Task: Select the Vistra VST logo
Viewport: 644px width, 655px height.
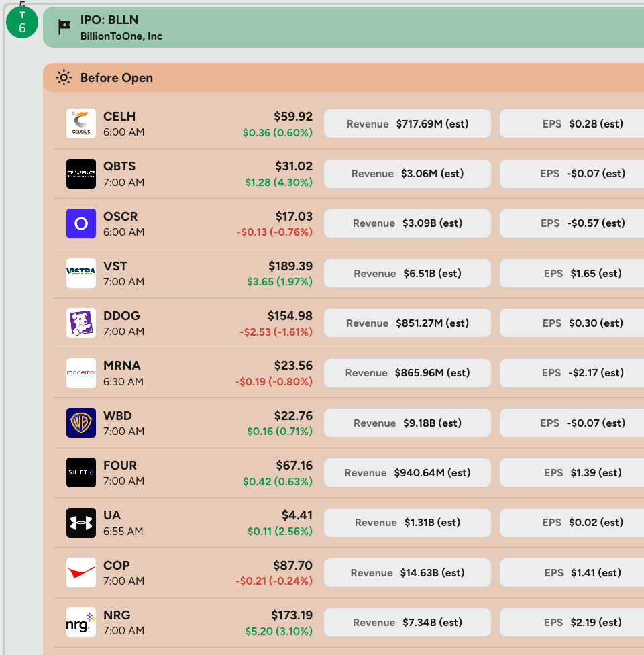Action: tap(81, 273)
